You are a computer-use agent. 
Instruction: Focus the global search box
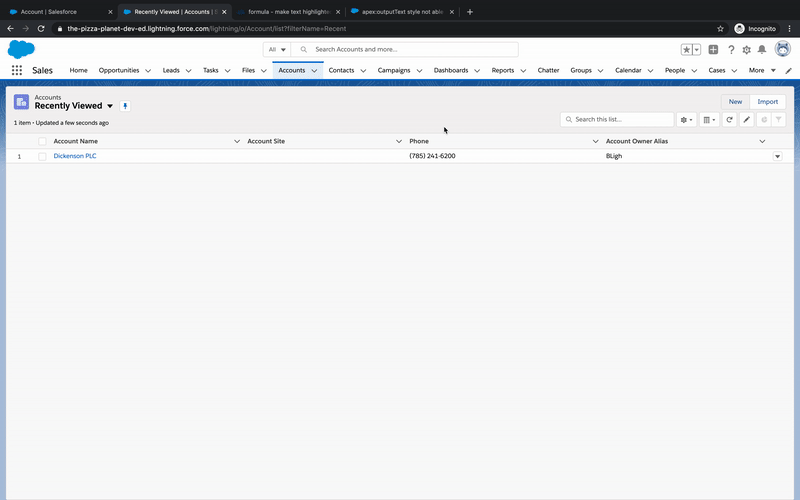(405, 49)
